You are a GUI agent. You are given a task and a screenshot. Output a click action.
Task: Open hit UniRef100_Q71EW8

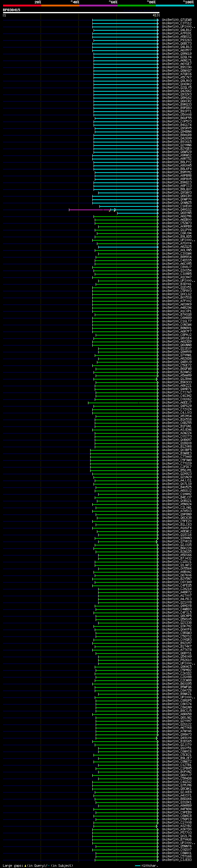(177, 20)
